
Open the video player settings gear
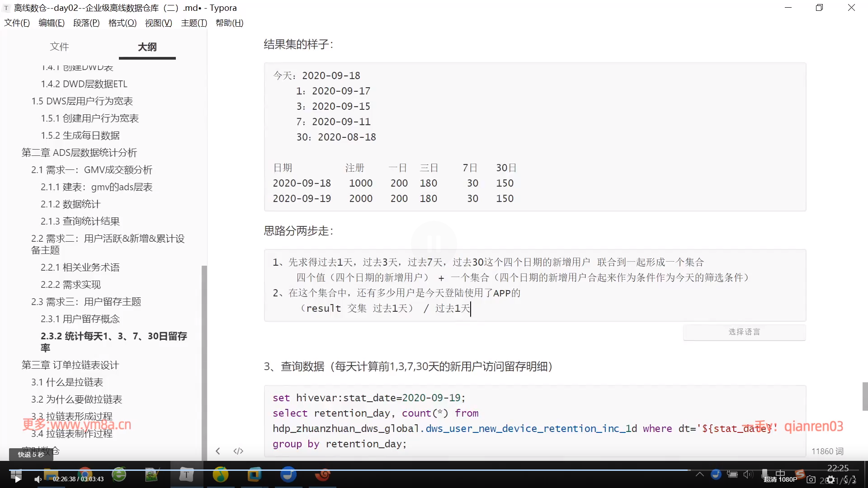830,479
